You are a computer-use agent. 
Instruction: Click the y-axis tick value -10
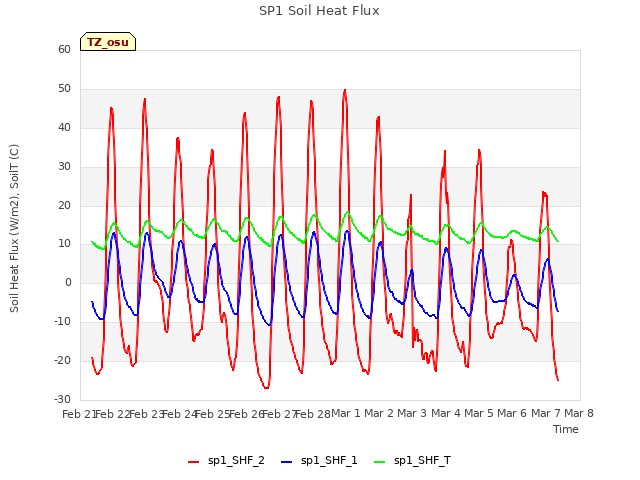pos(62,322)
